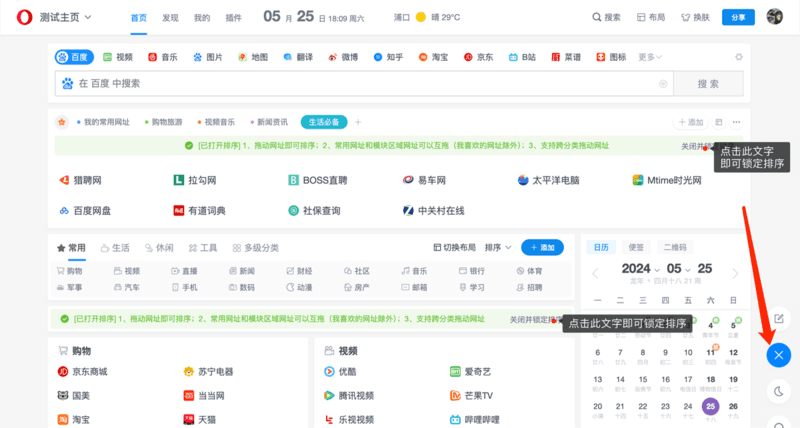Viewport: 800px width, 428px height.
Task: Click the edit pencil floating button
Action: tap(779, 318)
